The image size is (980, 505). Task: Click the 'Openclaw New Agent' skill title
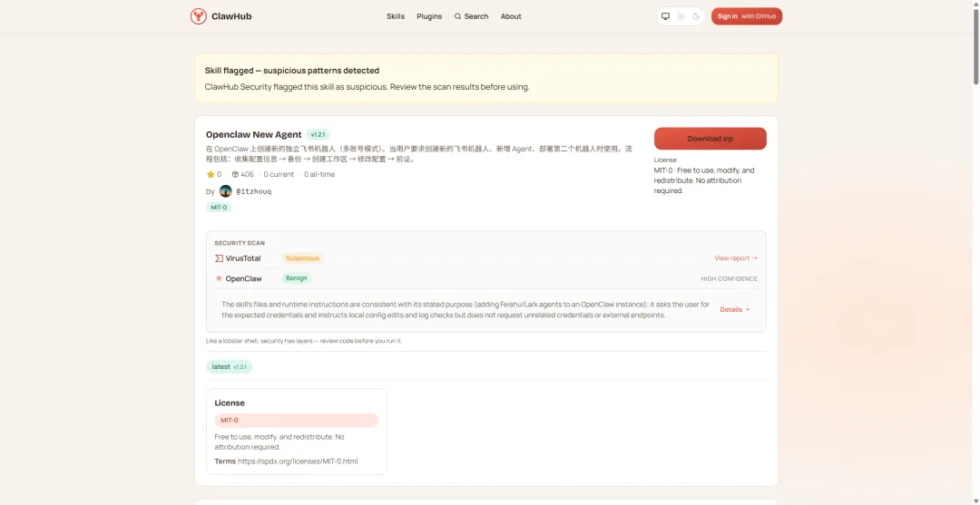[254, 134]
